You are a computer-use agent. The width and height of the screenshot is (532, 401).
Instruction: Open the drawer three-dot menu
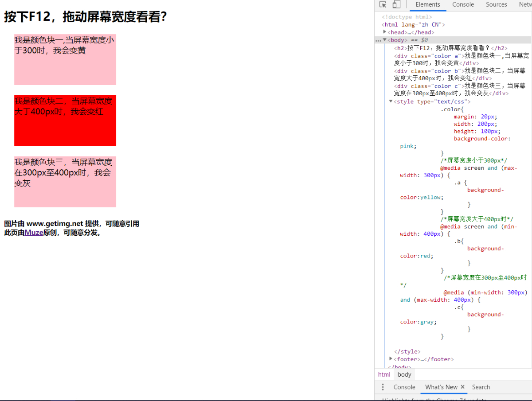coord(383,387)
